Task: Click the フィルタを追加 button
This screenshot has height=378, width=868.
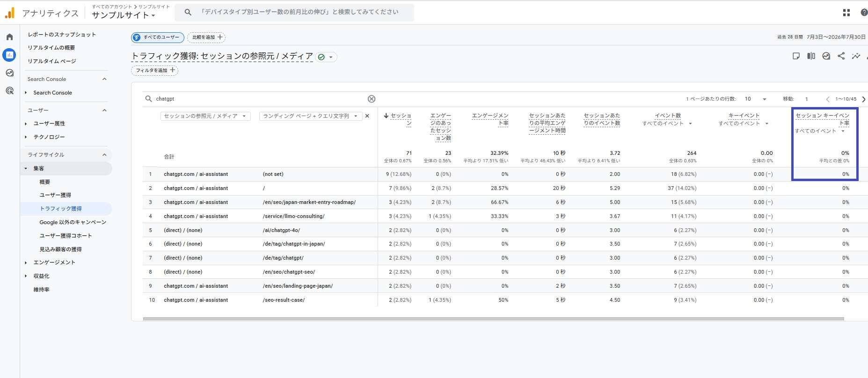Action: pos(154,71)
